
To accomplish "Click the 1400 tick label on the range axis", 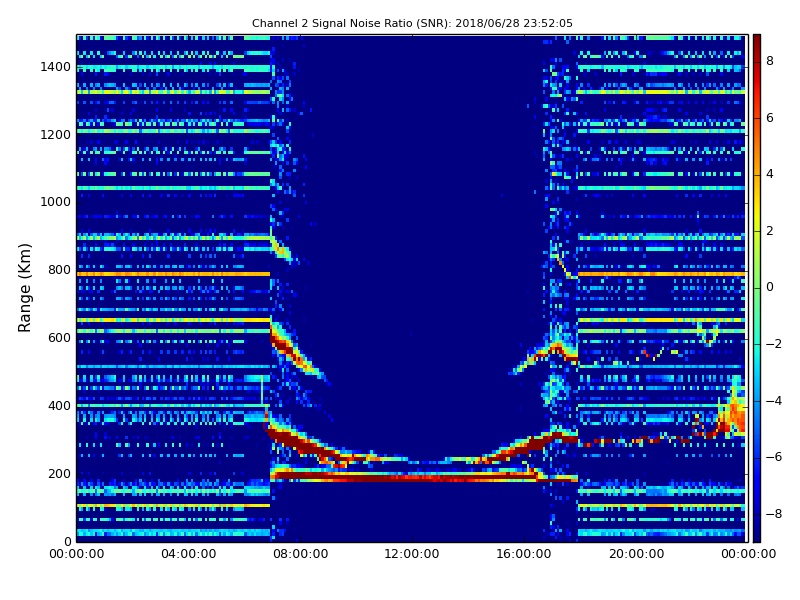I will coord(56,67).
